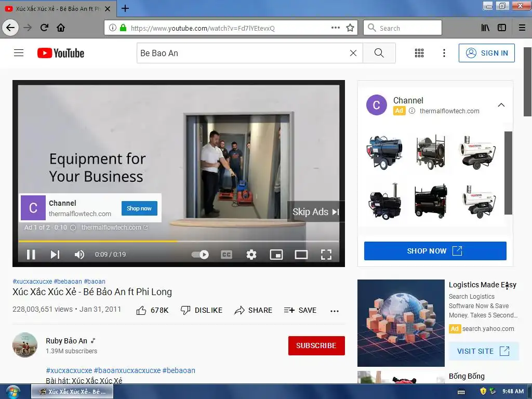Toggle the Firefox sidebar view icon
This screenshot has width=532, height=399.
coord(502,28)
